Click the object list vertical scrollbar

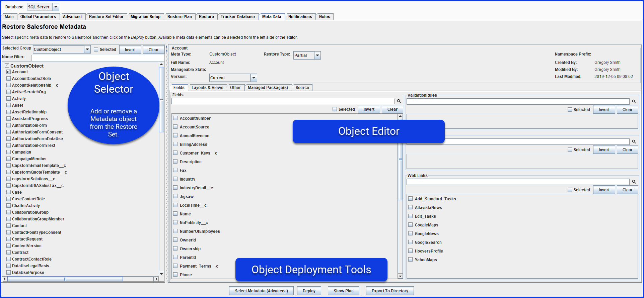pos(161,100)
